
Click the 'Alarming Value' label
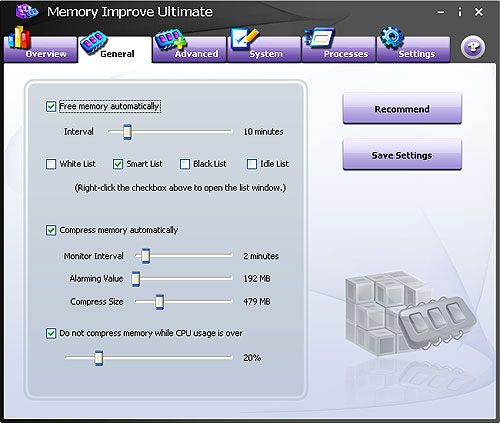[x=97, y=279]
